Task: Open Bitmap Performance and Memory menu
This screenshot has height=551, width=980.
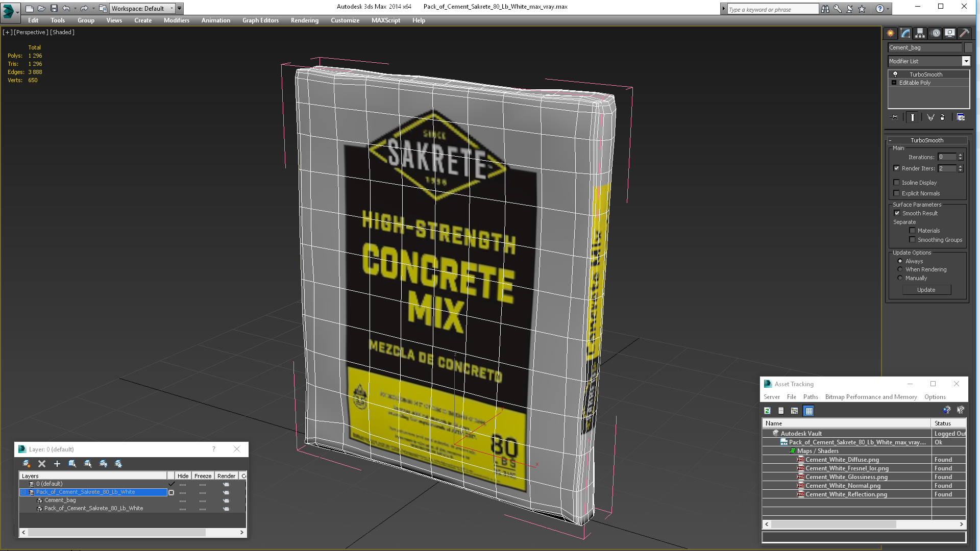Action: [x=871, y=397]
